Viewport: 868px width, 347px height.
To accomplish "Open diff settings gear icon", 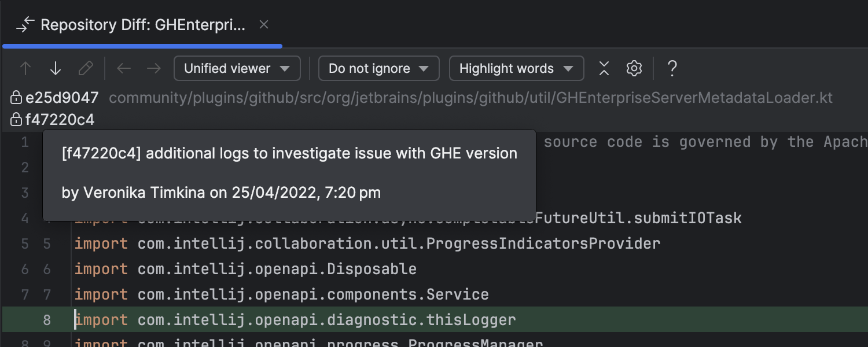I will pos(634,69).
